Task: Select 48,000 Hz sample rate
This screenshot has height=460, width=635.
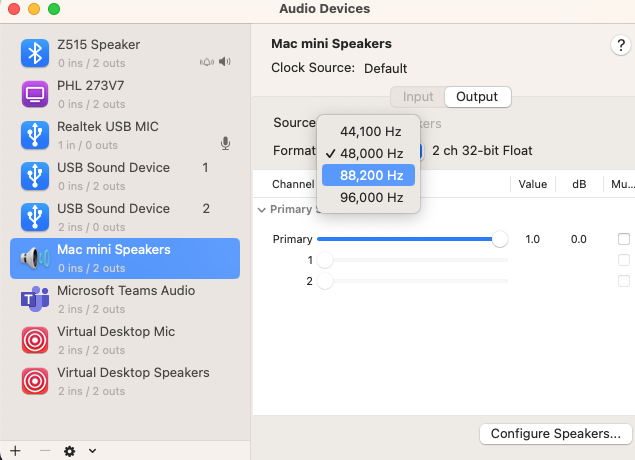Action: [369, 153]
